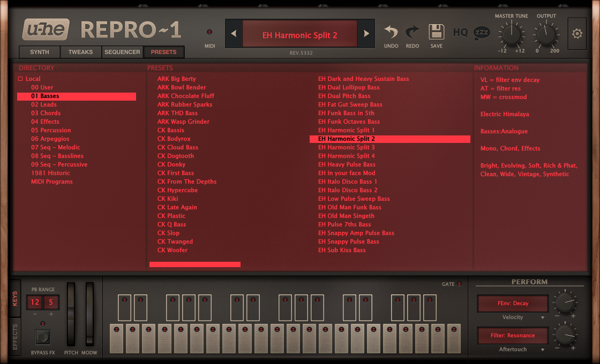Click the MODW modulation wheel
Screen dimensions: 600x364
click(x=89, y=314)
